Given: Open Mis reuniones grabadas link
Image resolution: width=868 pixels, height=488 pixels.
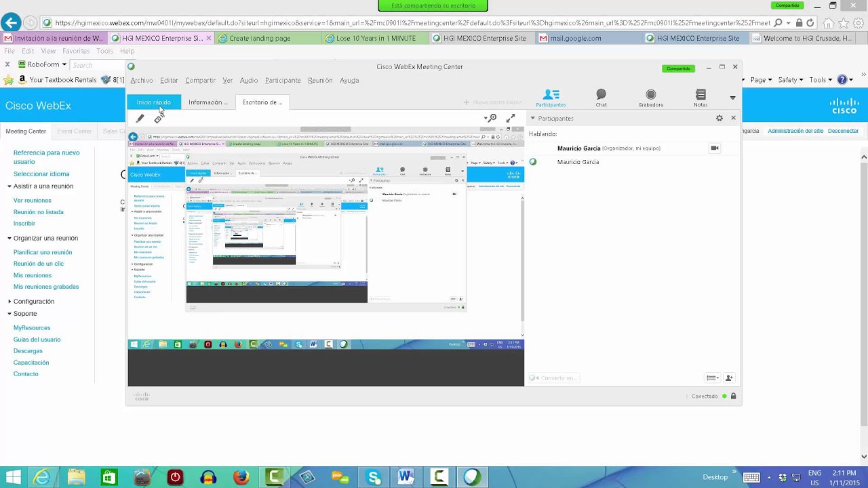Looking at the screenshot, I should (46, 287).
